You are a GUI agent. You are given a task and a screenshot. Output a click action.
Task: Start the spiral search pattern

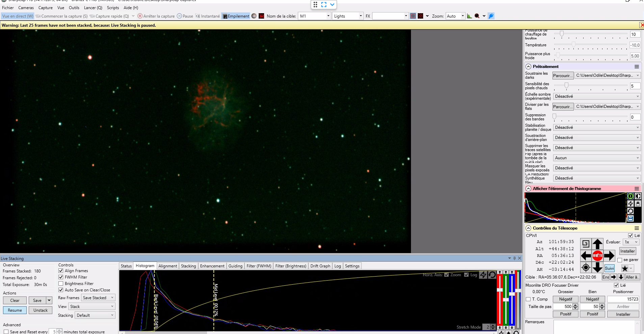coord(586,244)
